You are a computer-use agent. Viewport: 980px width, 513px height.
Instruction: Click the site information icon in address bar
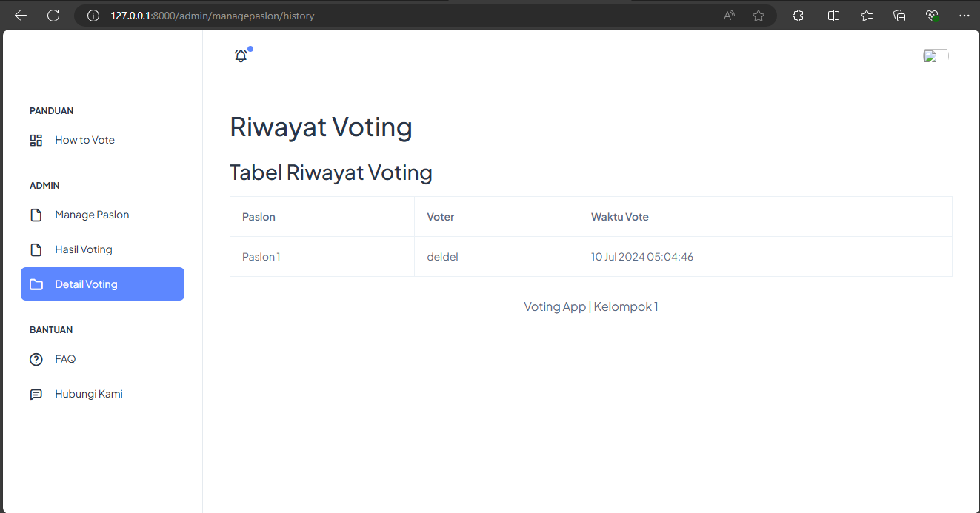click(93, 16)
